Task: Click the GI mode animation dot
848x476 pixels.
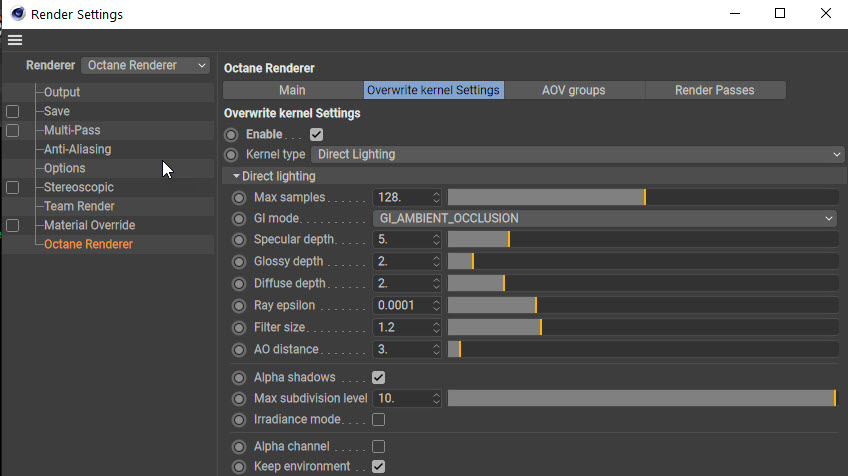Action: [238, 218]
